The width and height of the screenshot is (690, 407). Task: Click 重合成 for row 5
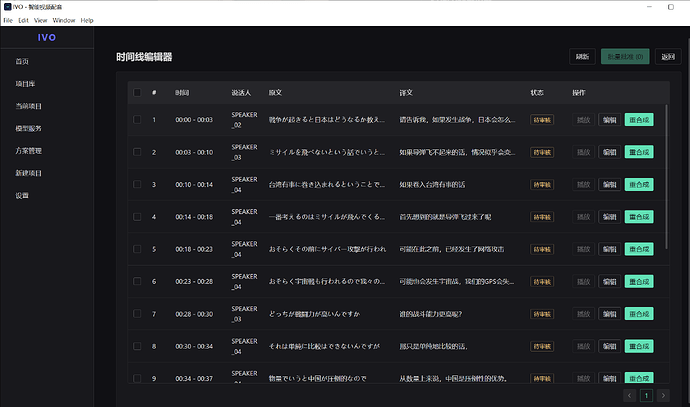639,249
